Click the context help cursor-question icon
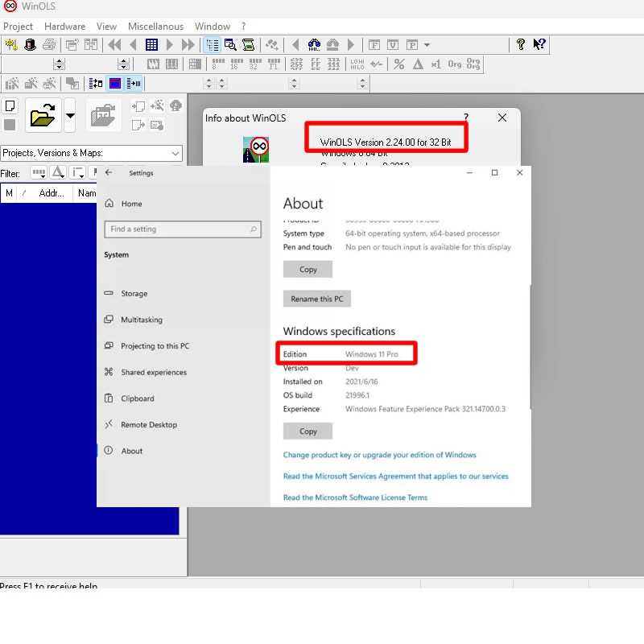Viewport: 644px width, 644px height. [x=539, y=44]
